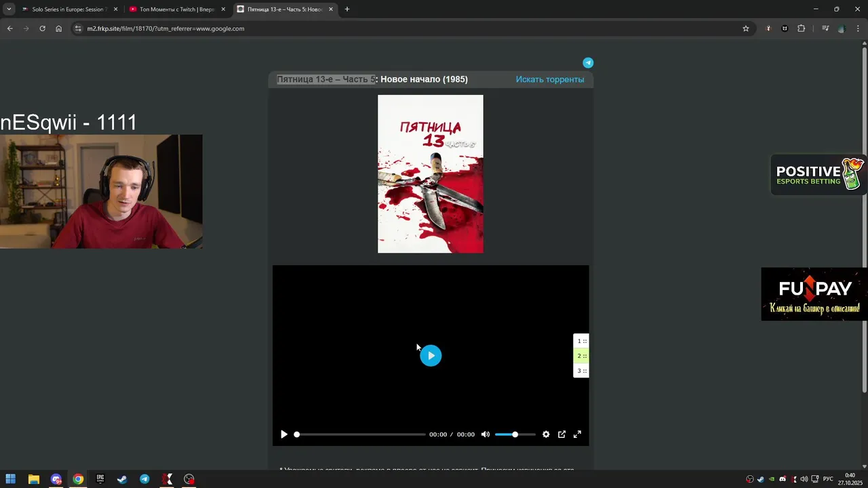View site information icon in address bar
The width and height of the screenshot is (868, 488).
click(78, 28)
